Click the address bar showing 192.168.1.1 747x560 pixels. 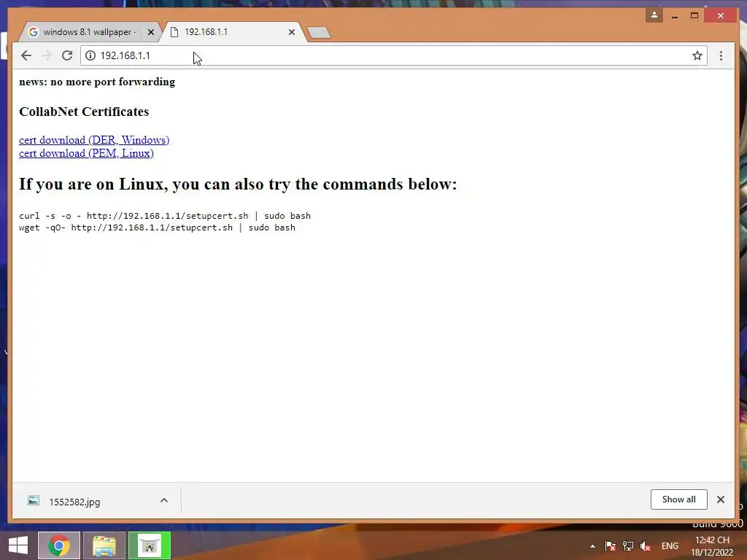(393, 55)
